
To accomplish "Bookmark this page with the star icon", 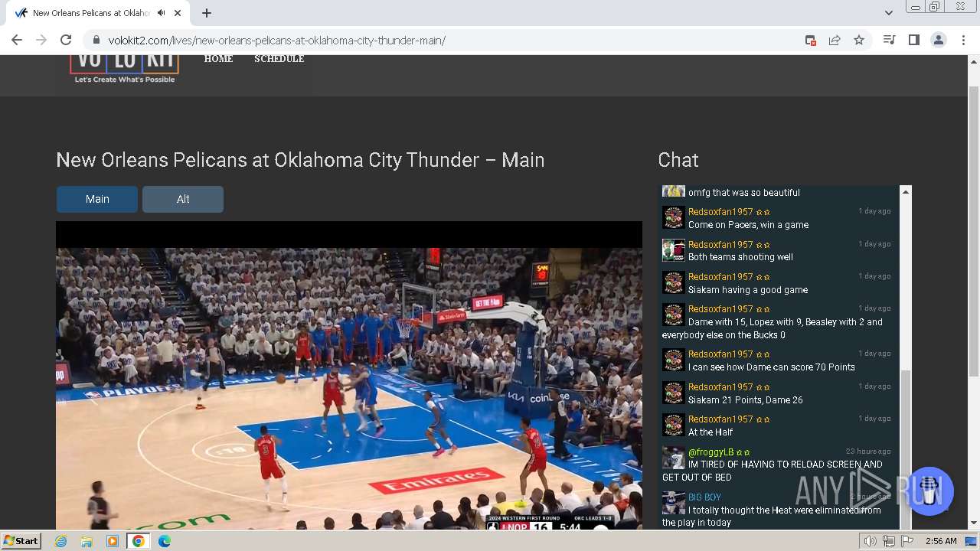I will click(859, 40).
